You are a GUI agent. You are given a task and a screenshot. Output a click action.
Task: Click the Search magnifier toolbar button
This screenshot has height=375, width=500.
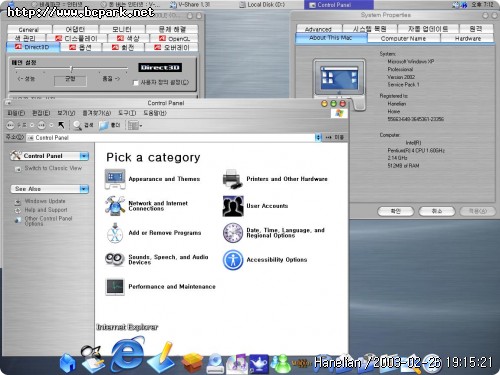click(x=82, y=125)
